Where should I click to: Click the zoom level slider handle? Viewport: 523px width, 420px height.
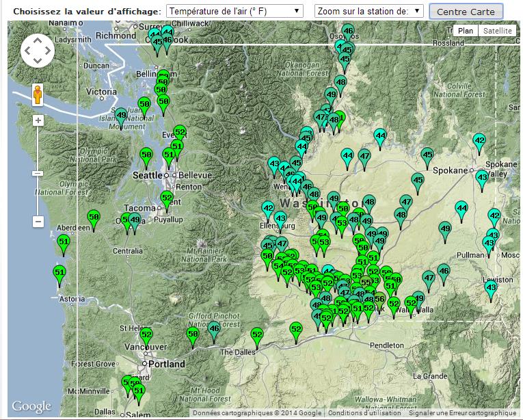[x=38, y=173]
